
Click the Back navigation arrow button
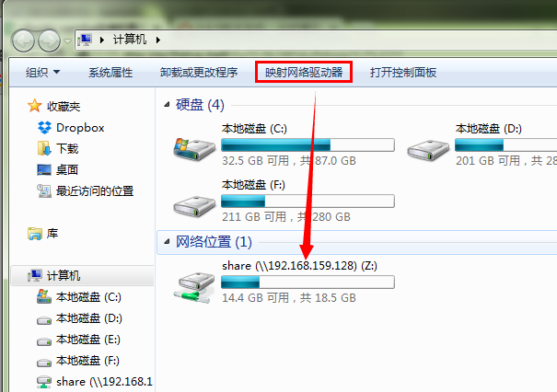23,40
